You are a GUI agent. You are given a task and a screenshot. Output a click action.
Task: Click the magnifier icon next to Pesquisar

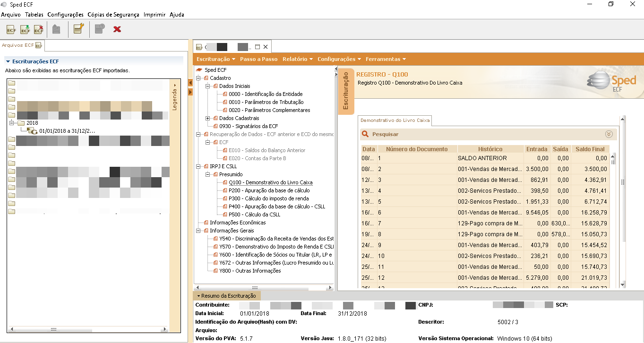click(365, 134)
